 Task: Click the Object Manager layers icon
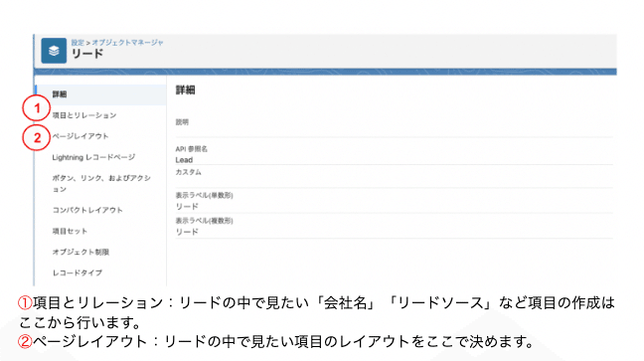[54, 51]
